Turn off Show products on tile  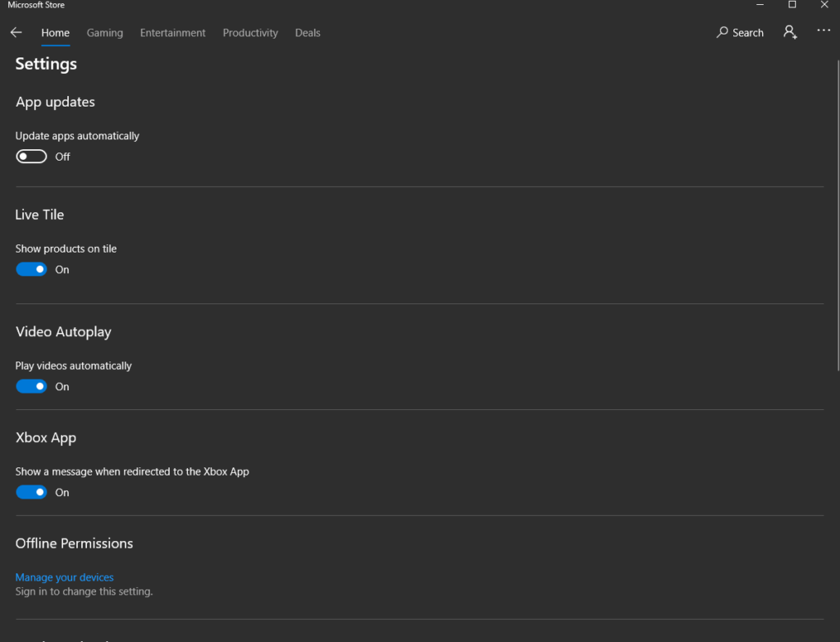31,269
